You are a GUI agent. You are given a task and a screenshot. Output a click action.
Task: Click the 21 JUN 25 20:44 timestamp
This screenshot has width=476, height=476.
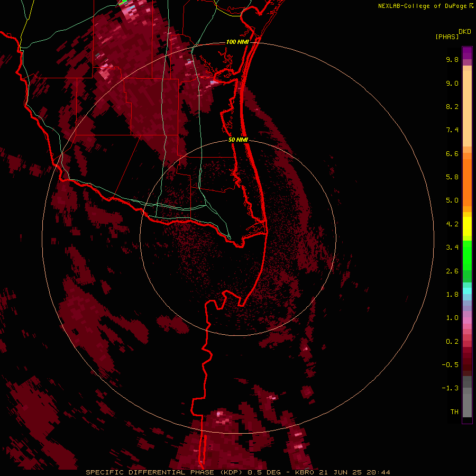[354, 472]
